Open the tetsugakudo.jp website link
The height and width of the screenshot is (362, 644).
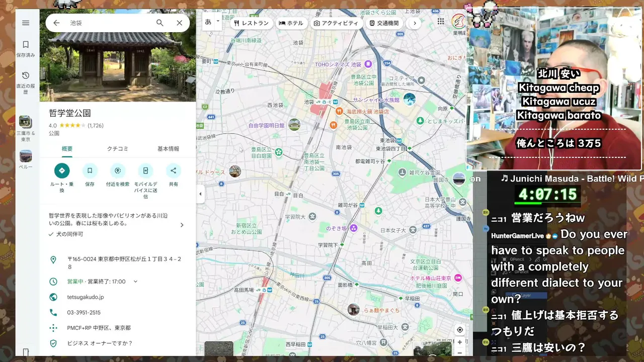click(86, 297)
